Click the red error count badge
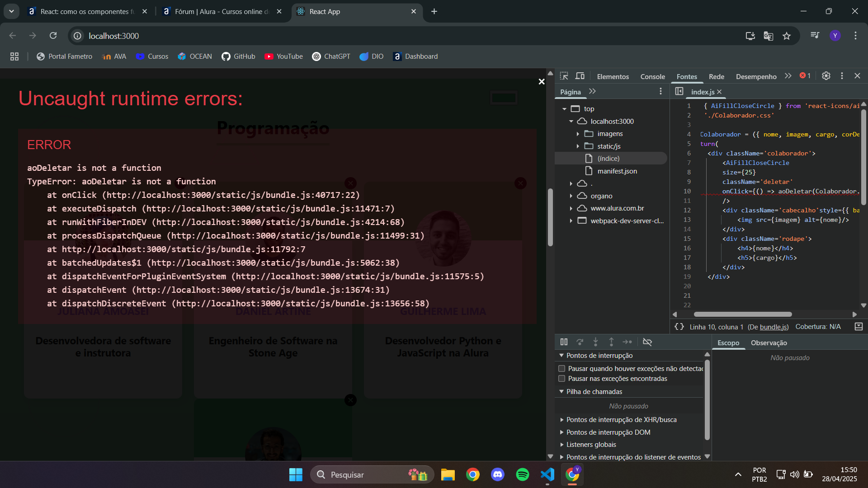The image size is (868, 488). click(805, 76)
